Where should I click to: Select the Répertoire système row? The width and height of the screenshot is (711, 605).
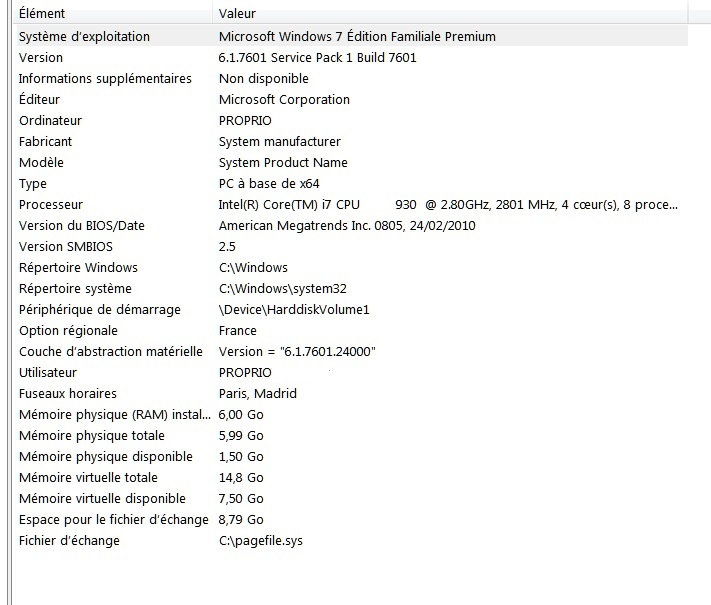(75, 289)
